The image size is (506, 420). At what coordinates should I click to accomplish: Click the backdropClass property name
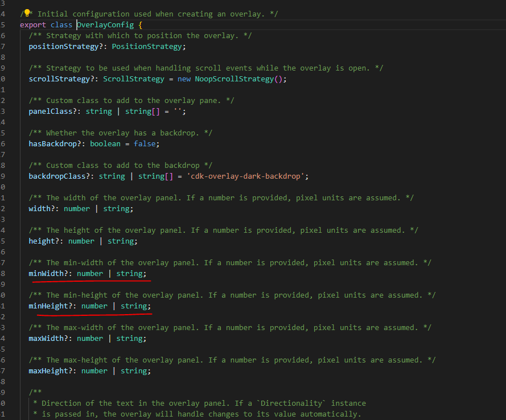(57, 176)
